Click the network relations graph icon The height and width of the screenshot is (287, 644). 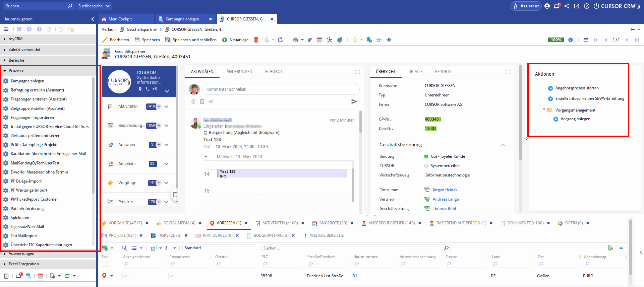[x=330, y=40]
